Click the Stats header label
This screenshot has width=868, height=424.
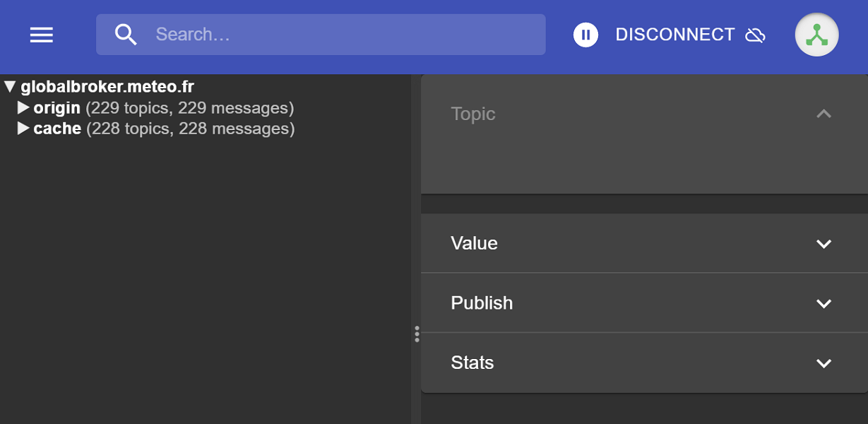coord(472,363)
